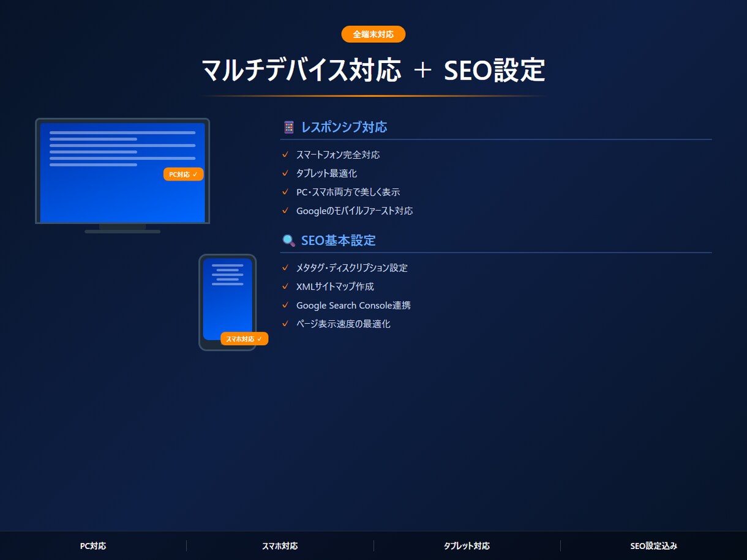The height and width of the screenshot is (560, 747).
Task: Click the スマートフォン完全対応 list item text
Action: (338, 155)
